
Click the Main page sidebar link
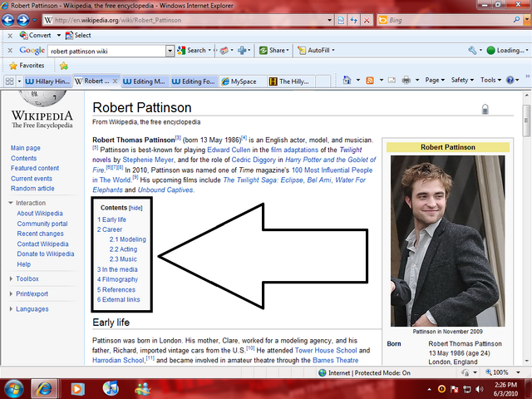pyautogui.click(x=26, y=148)
